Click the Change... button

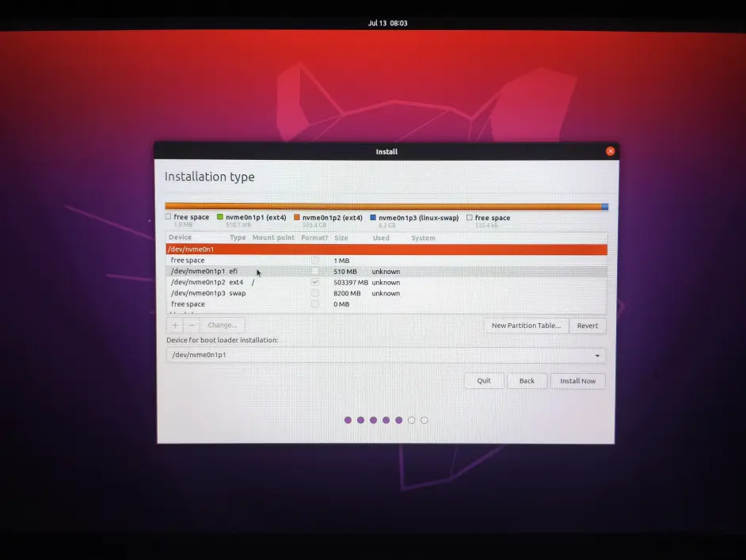pyautogui.click(x=223, y=326)
